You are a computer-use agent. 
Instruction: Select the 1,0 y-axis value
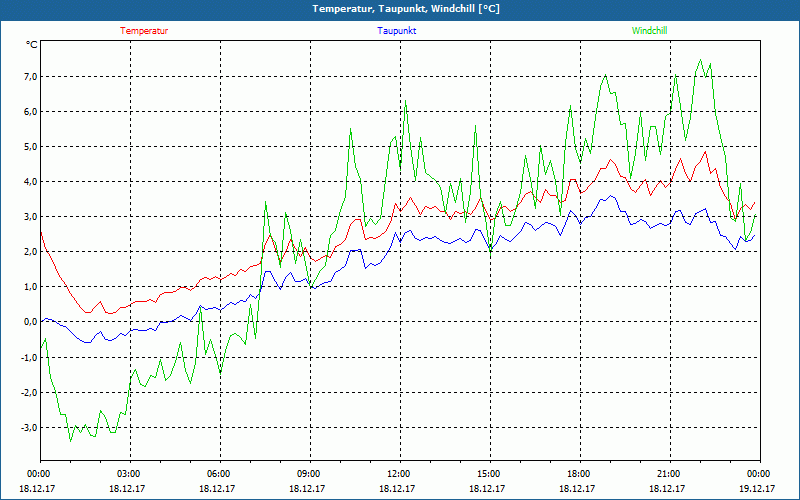point(30,287)
